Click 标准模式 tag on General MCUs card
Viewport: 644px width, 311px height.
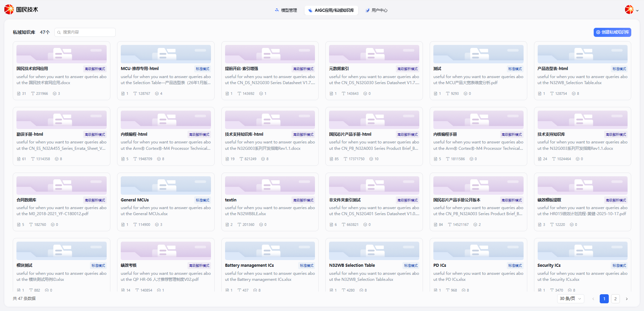pos(203,200)
